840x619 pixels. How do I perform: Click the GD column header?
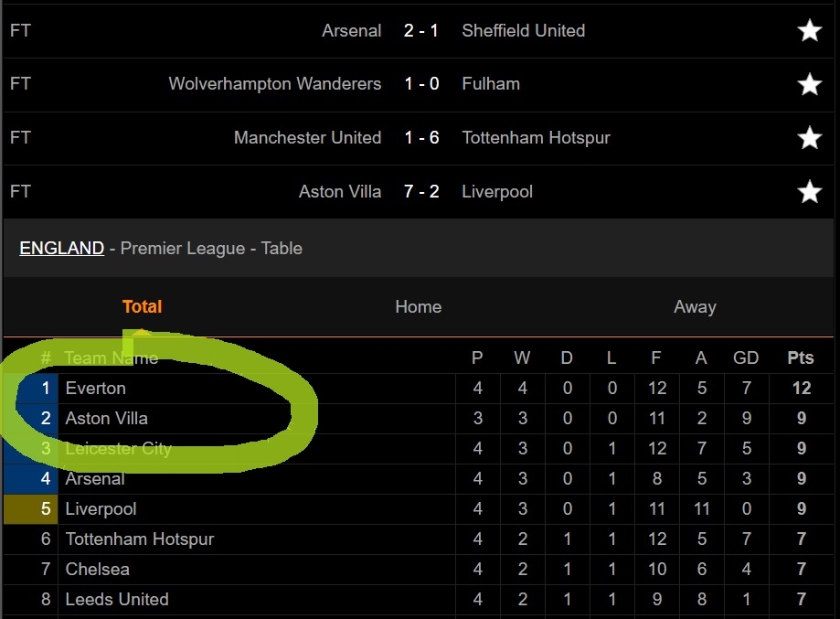[x=746, y=358]
